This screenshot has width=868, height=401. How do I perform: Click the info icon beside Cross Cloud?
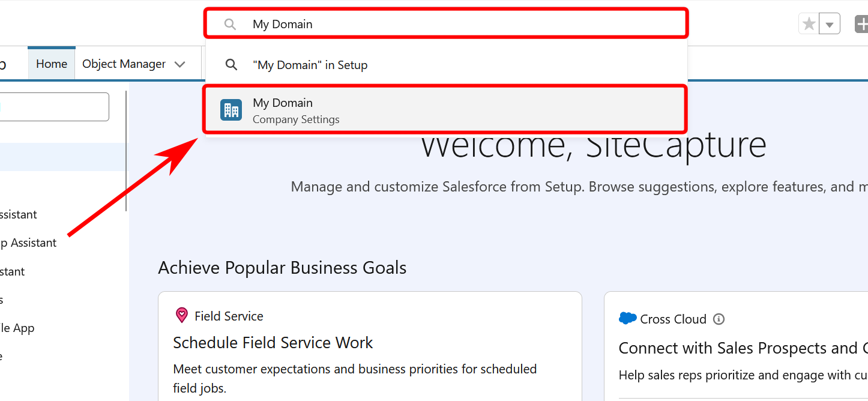click(719, 319)
